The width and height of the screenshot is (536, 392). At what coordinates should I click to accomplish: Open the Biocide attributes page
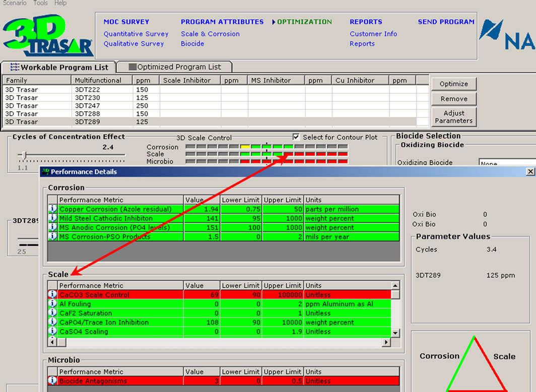(x=192, y=44)
